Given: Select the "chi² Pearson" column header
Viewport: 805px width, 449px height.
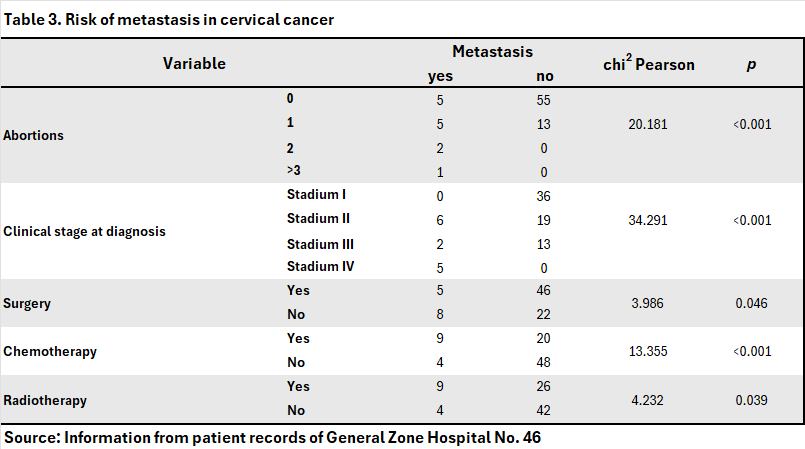Looking at the screenshot, I should pyautogui.click(x=648, y=64).
